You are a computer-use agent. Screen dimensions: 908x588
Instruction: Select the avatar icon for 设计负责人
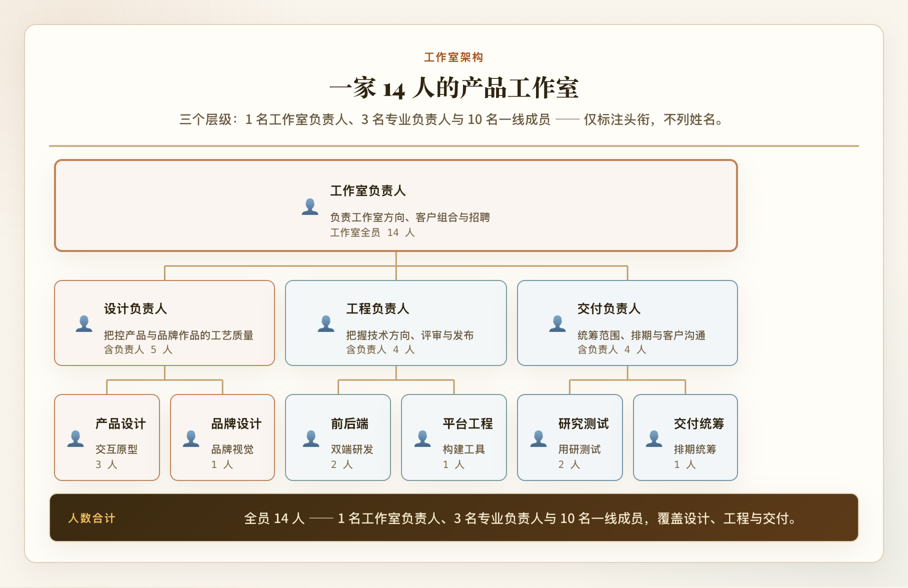click(84, 323)
